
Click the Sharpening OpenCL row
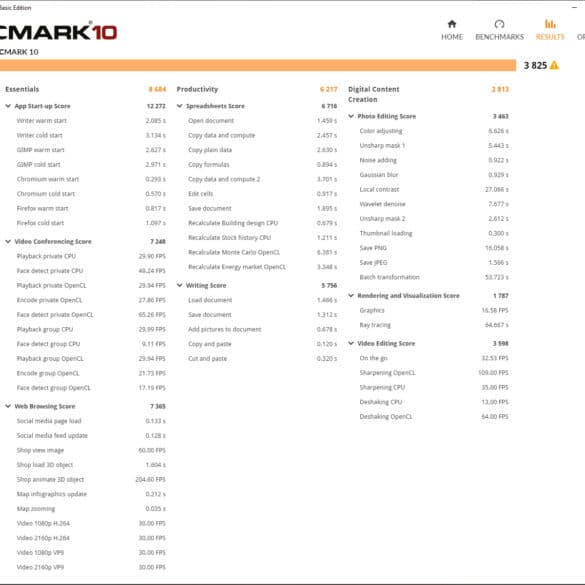(434, 372)
